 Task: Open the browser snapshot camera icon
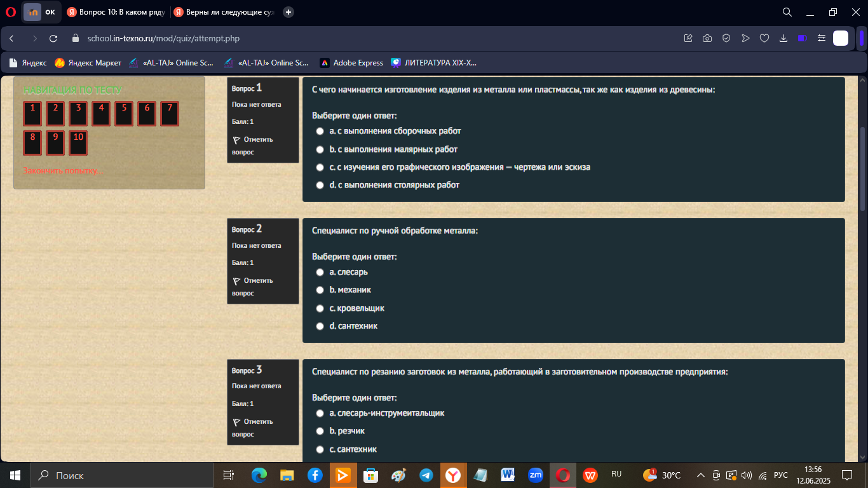click(707, 38)
